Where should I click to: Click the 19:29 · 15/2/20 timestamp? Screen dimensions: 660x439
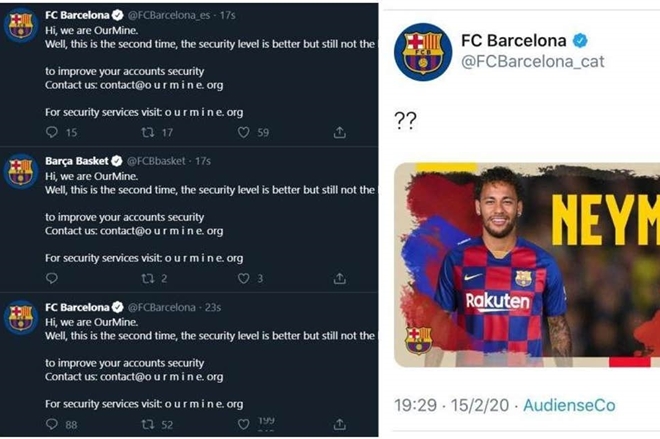point(452,405)
